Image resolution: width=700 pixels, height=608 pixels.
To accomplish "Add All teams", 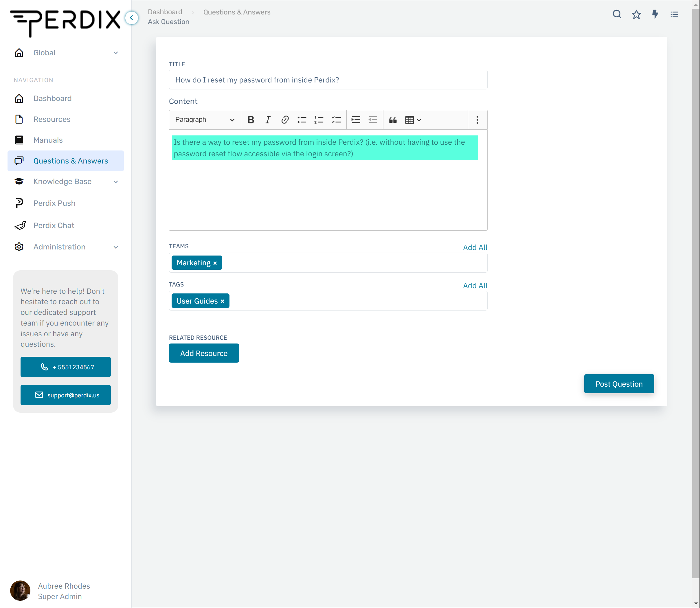I will tap(475, 248).
